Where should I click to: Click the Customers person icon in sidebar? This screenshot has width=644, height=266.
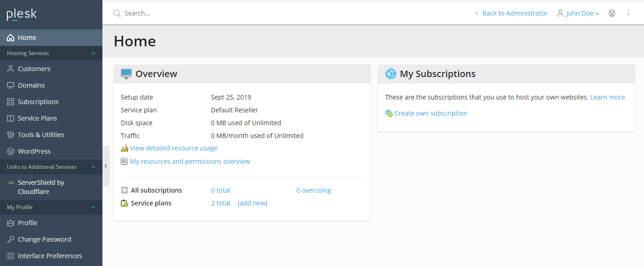pos(11,69)
